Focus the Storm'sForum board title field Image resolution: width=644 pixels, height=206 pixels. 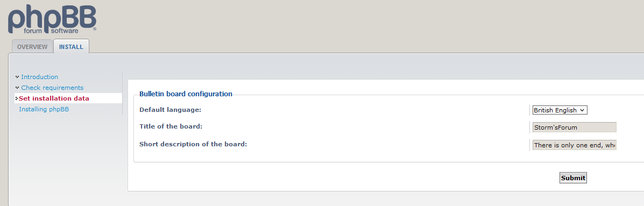pyautogui.click(x=574, y=127)
